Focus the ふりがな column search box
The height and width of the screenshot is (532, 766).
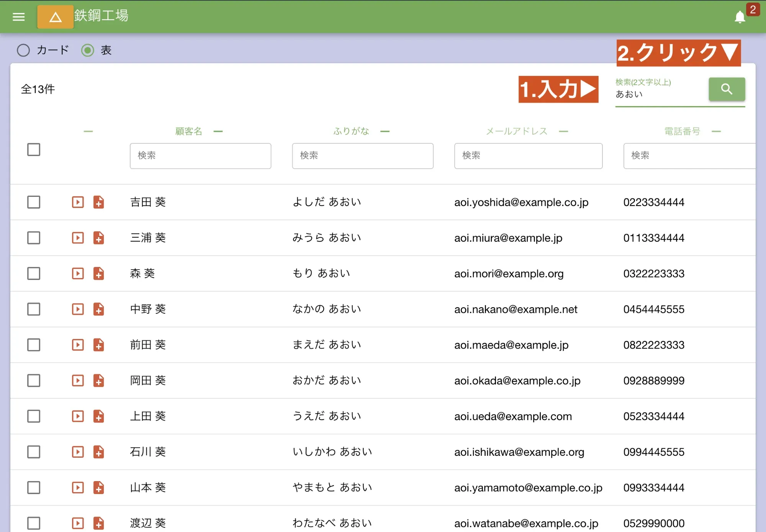click(x=362, y=156)
